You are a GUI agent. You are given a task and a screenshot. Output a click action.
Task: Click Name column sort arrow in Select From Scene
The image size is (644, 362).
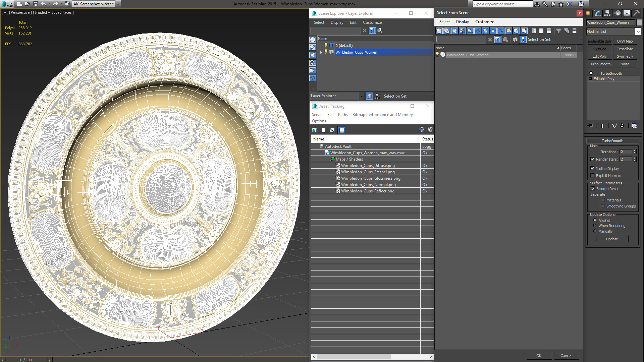[558, 48]
